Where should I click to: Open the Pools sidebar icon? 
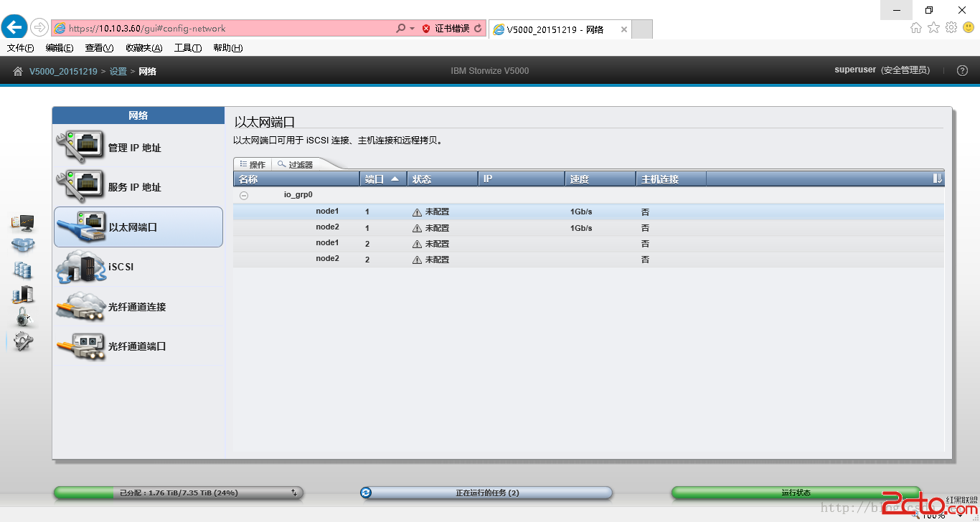point(23,245)
